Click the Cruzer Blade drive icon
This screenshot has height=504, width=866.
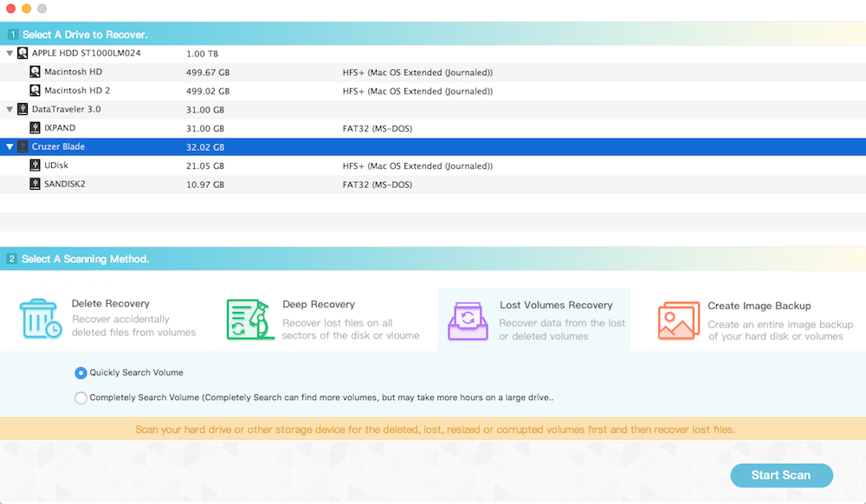point(23,147)
